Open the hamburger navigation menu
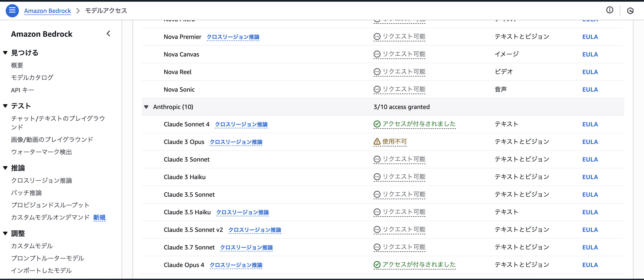Screen dimensions: 644x280 [12, 11]
